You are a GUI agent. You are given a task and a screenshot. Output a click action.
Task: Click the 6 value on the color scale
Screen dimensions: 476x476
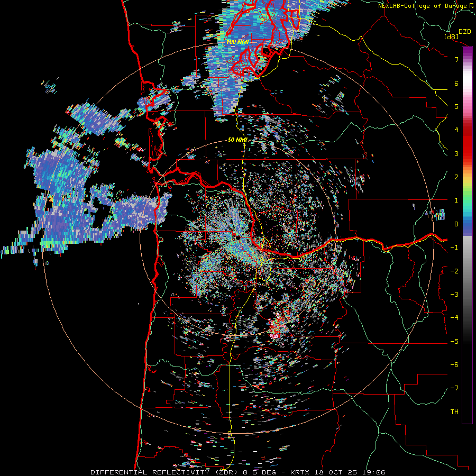(456, 83)
